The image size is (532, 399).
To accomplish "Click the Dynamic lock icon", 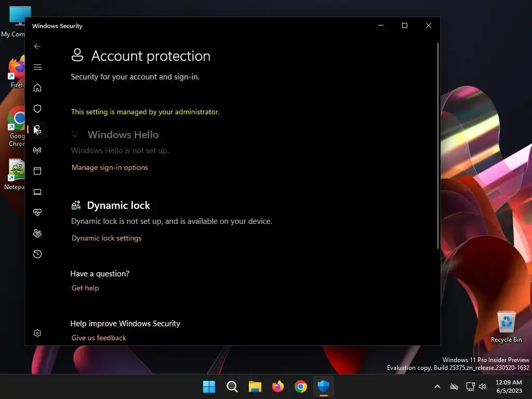I will click(76, 205).
